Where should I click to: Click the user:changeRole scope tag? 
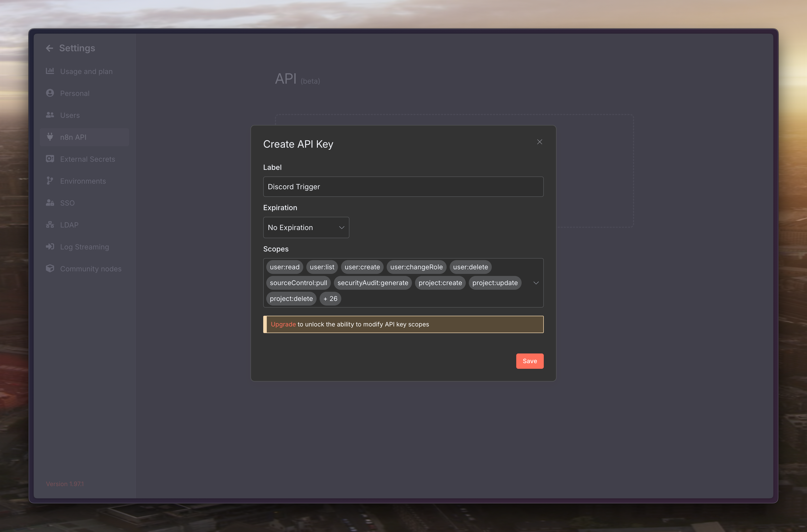[x=416, y=267]
